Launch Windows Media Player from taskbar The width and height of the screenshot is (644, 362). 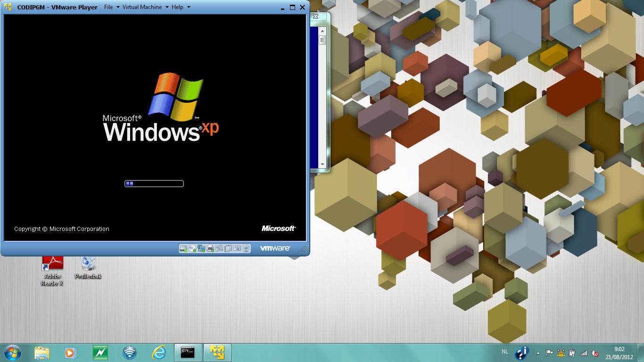point(70,353)
